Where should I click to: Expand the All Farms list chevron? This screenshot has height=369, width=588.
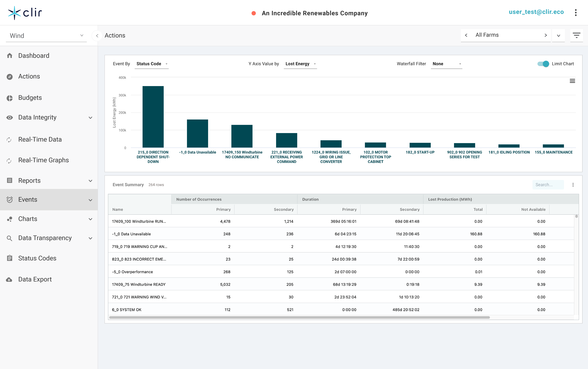(559, 36)
